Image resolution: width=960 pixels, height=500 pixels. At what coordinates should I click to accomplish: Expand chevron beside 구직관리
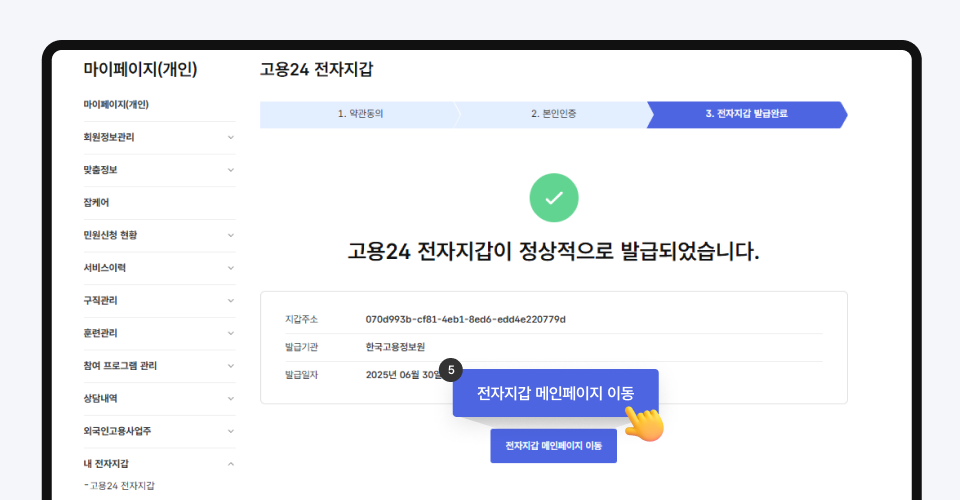[x=231, y=300]
